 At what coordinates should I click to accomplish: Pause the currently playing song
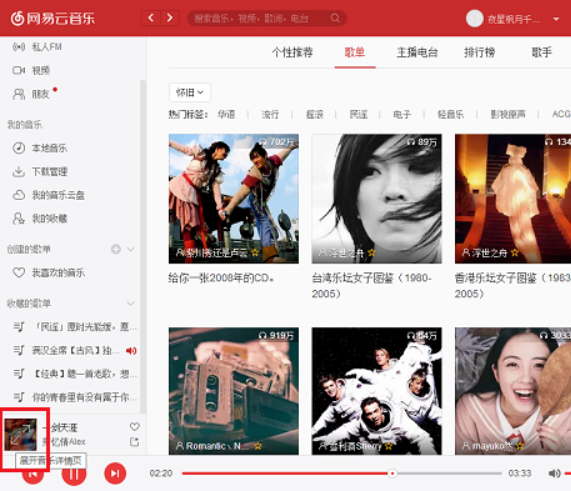pyautogui.click(x=74, y=474)
